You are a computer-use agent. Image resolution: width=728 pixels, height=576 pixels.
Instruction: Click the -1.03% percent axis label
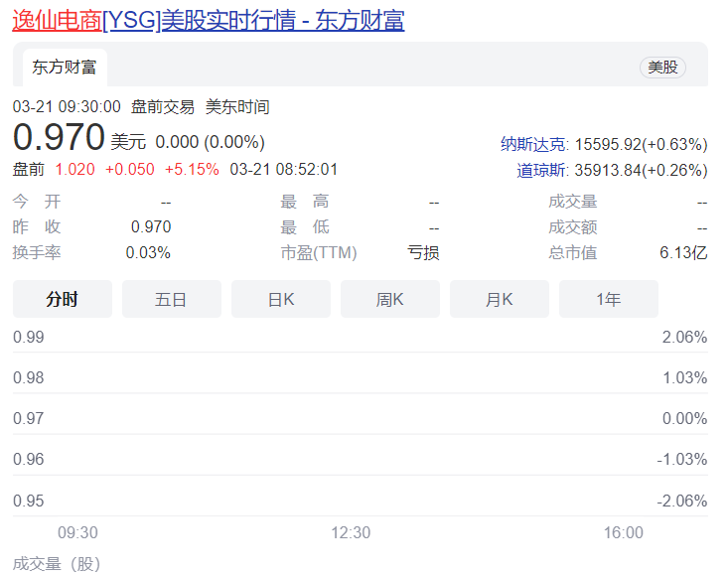tap(682, 460)
